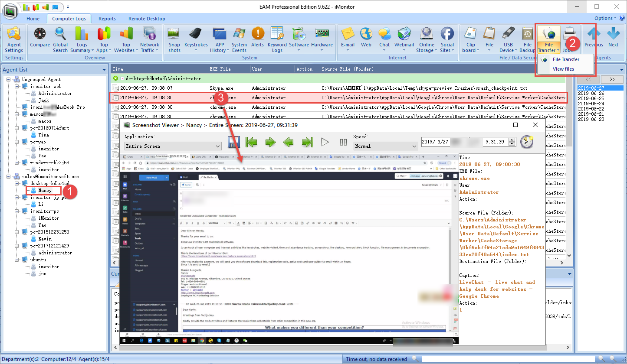This screenshot has height=364, width=627.
Task: Select agent Nancy in Agent List
Action: point(45,190)
